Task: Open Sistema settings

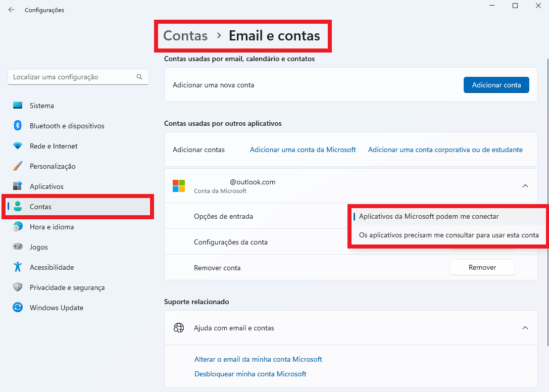Action: [78, 106]
